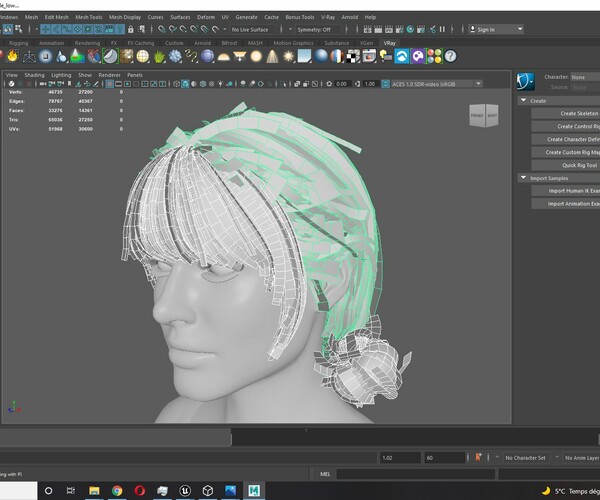Open the Deform menu
Image resolution: width=600 pixels, height=500 pixels.
tap(206, 17)
